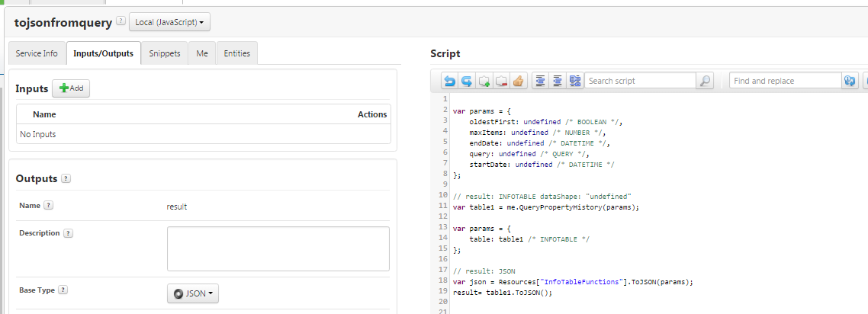Click the output Description text area

point(278,248)
